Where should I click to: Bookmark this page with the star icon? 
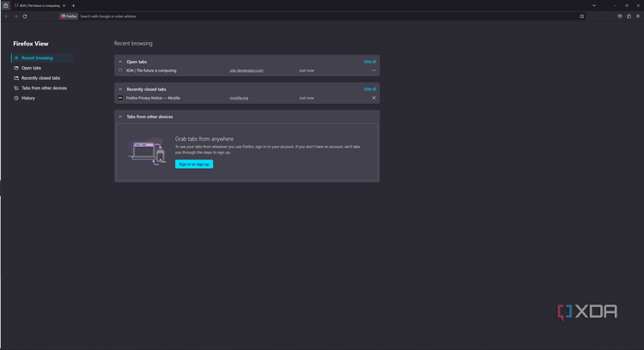pyautogui.click(x=582, y=16)
